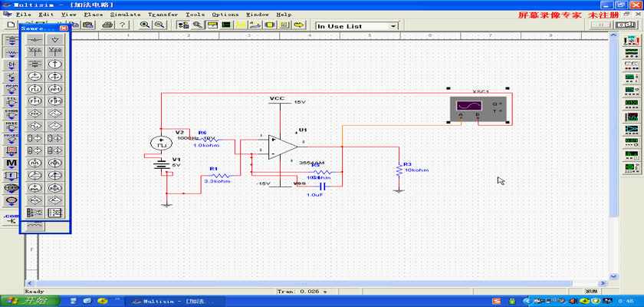Viewport: 644px width, 307px height.
Task: Select the U1 op-amp symbol
Action: [x=283, y=147]
